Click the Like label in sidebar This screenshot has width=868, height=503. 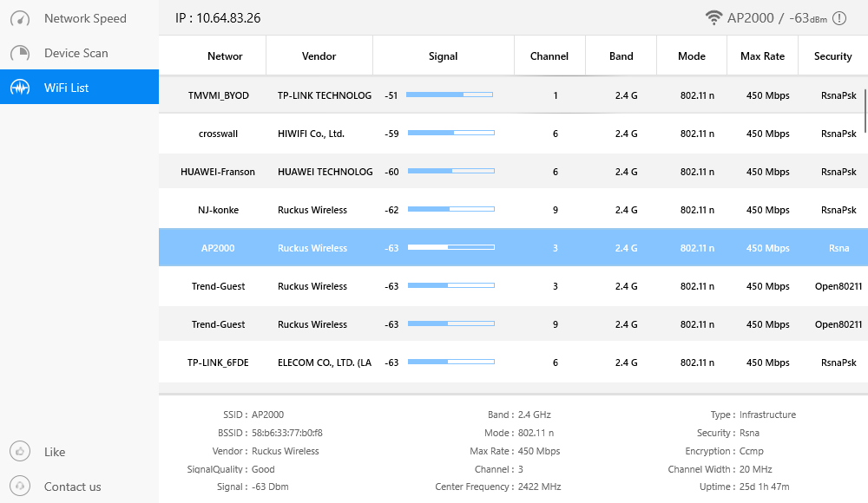pos(55,452)
